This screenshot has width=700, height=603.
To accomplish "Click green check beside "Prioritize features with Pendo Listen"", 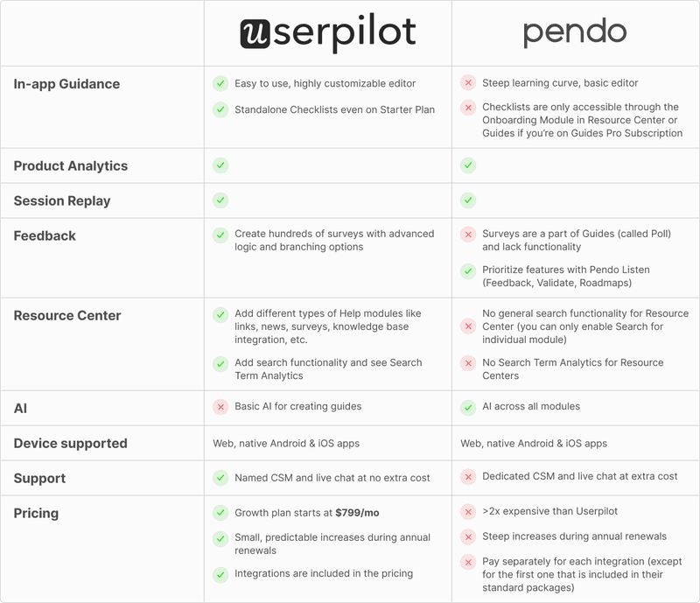I will click(468, 270).
